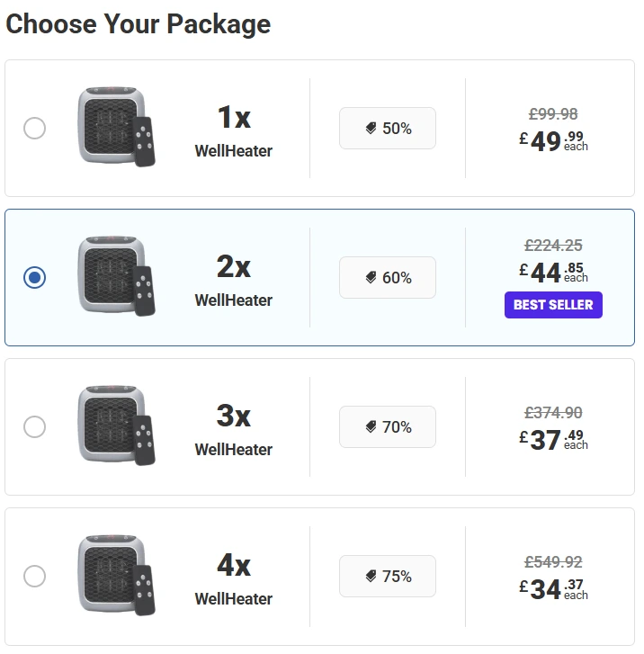Click the 60% discount tag icon
This screenshot has height=654, width=644.
tap(371, 278)
